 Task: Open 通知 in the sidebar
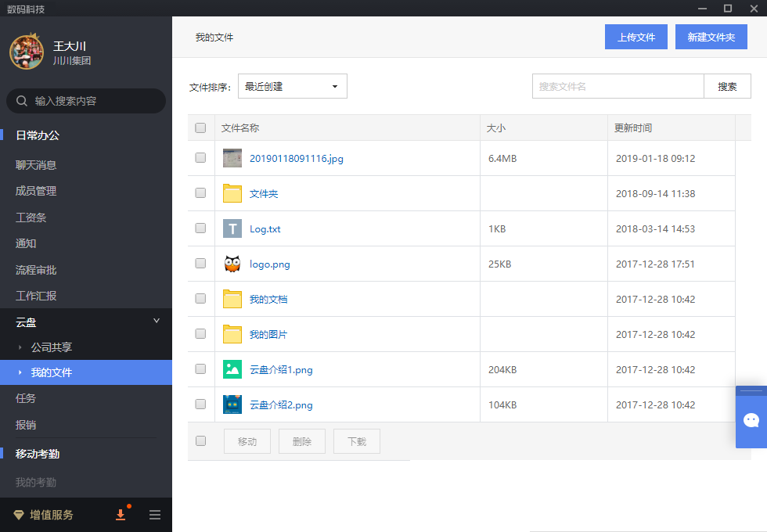(x=26, y=243)
